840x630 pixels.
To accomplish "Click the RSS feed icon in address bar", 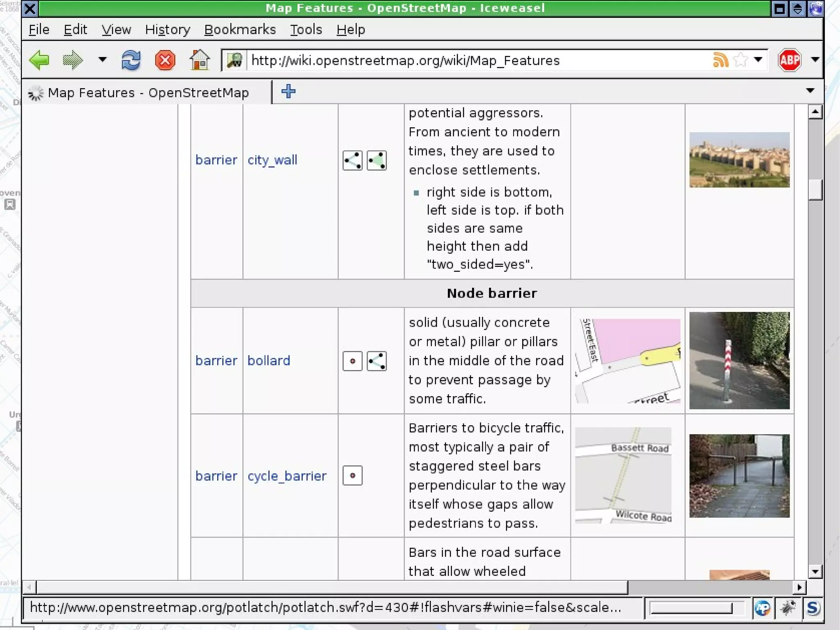I will point(720,60).
